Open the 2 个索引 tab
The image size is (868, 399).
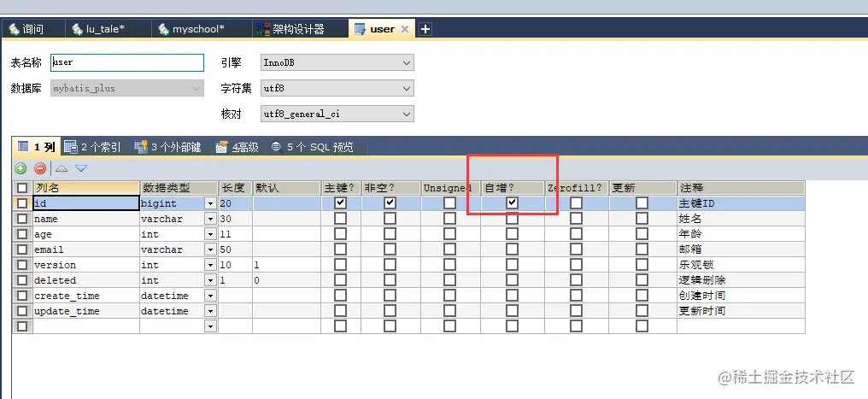click(92, 147)
